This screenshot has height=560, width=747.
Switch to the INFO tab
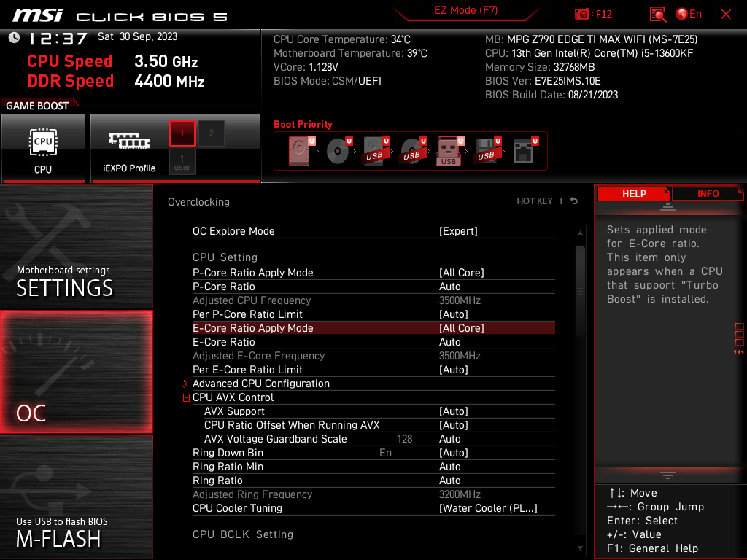(708, 193)
